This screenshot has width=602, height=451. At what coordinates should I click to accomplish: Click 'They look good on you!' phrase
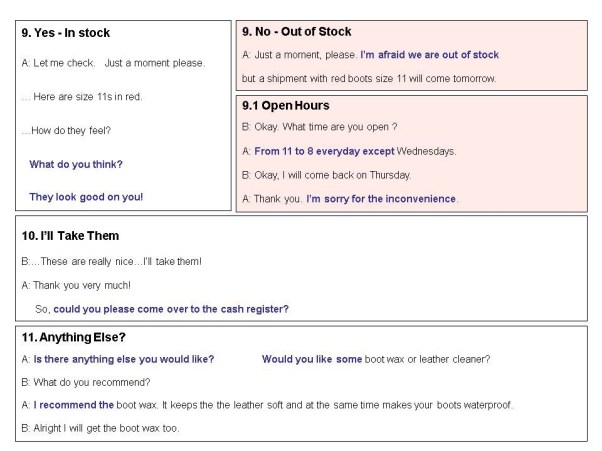click(86, 196)
